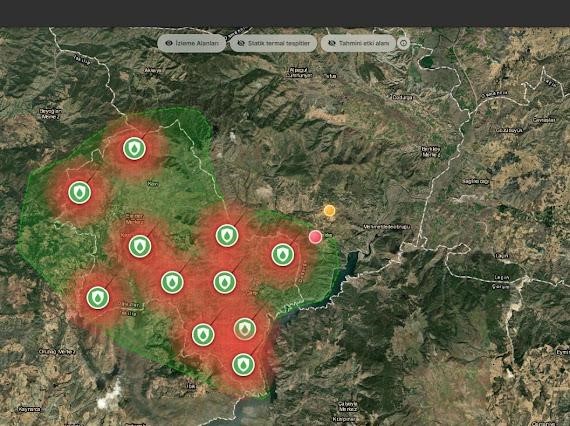Select the orange hotspot marker
Screen dimensions: 570x426
(x=329, y=210)
